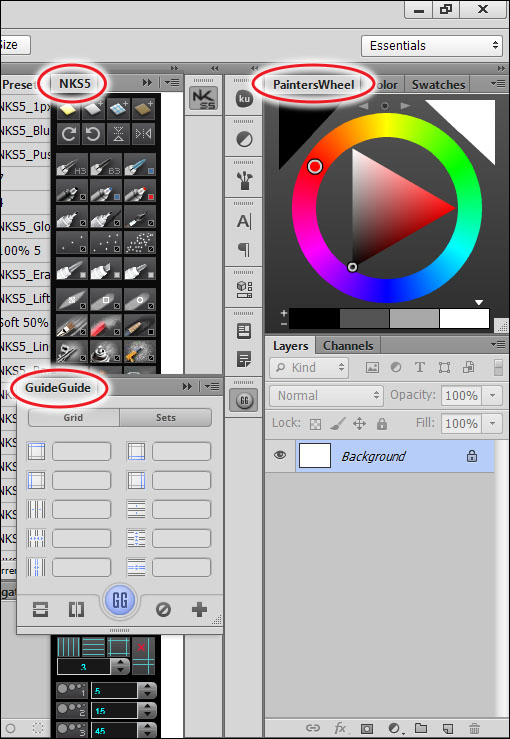Click the flip horizontal icon in NKS5
The image size is (510, 739).
tap(143, 134)
